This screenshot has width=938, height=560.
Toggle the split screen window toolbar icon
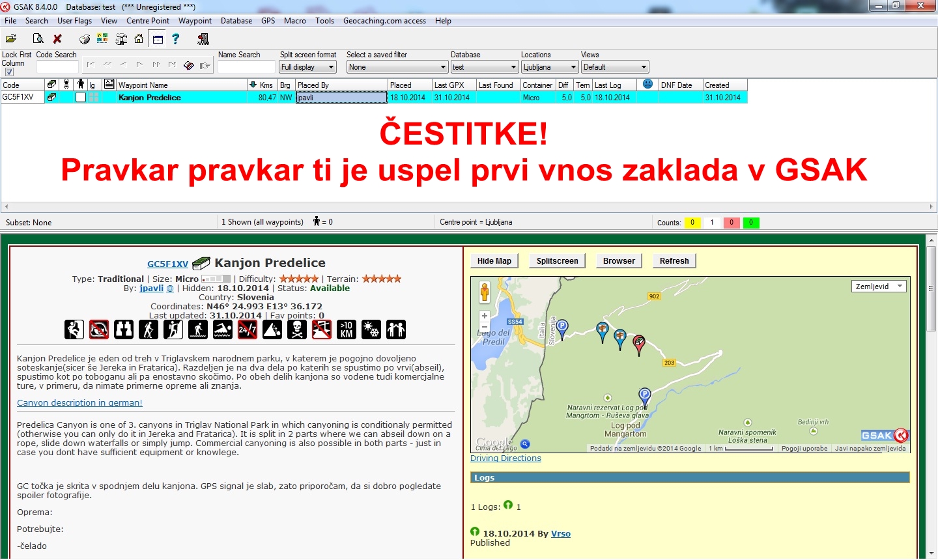[158, 39]
